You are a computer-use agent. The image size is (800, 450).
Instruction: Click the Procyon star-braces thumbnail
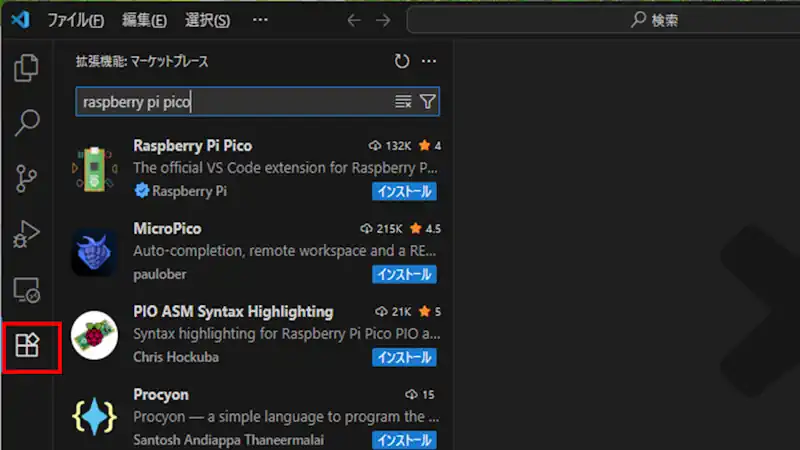(x=94, y=417)
